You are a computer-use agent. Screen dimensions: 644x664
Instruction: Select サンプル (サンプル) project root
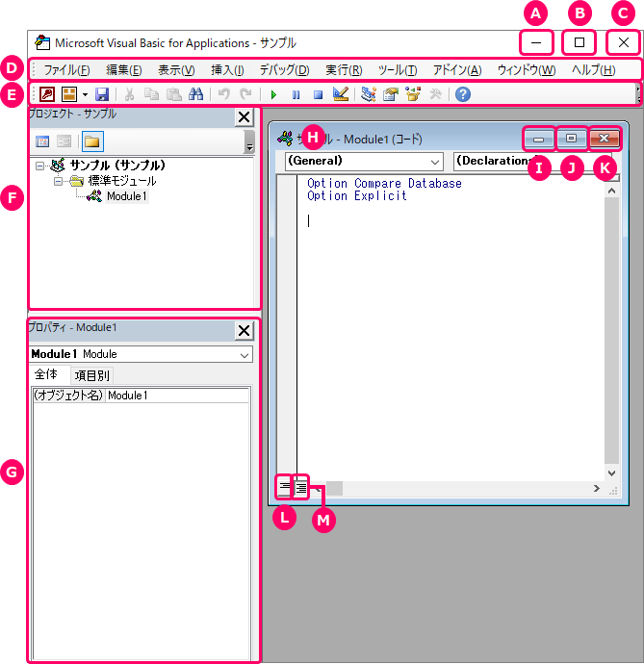point(117,166)
